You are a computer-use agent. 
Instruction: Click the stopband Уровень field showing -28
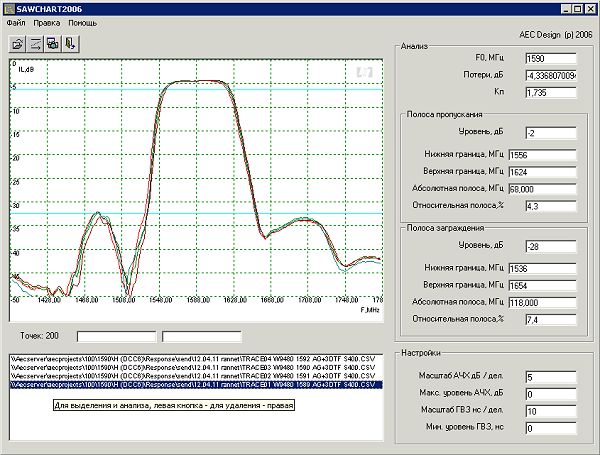point(549,245)
